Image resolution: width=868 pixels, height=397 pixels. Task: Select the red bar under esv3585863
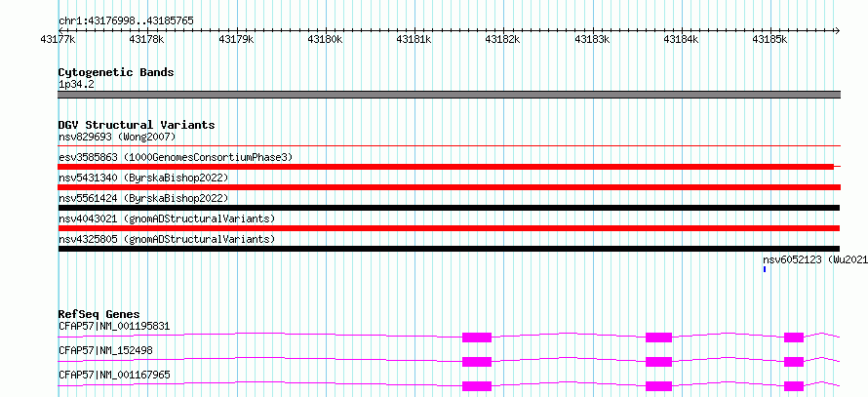(x=446, y=167)
